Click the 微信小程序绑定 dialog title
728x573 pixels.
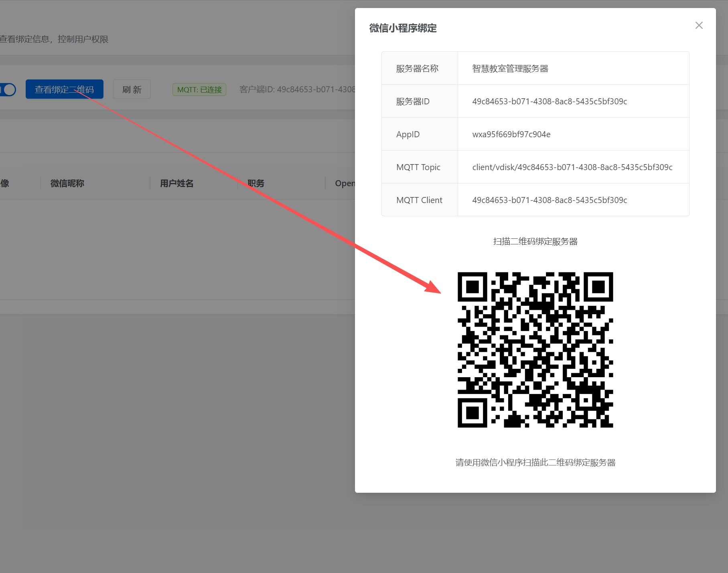click(403, 28)
